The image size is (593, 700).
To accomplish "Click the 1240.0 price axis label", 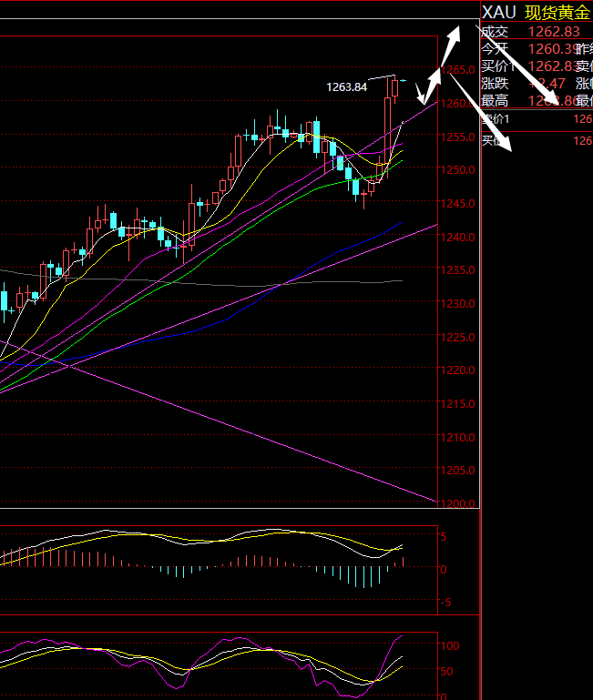I will pyautogui.click(x=458, y=237).
